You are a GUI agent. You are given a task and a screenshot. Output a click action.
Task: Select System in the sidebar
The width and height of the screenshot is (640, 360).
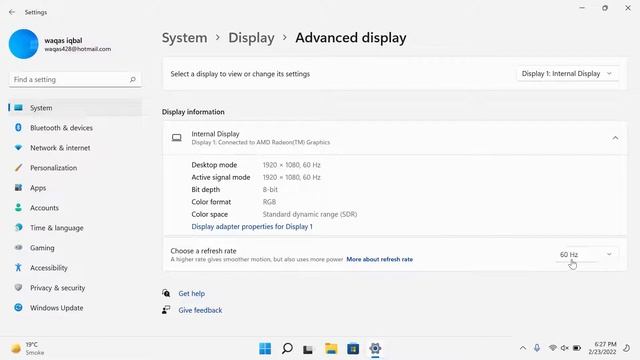75,108
